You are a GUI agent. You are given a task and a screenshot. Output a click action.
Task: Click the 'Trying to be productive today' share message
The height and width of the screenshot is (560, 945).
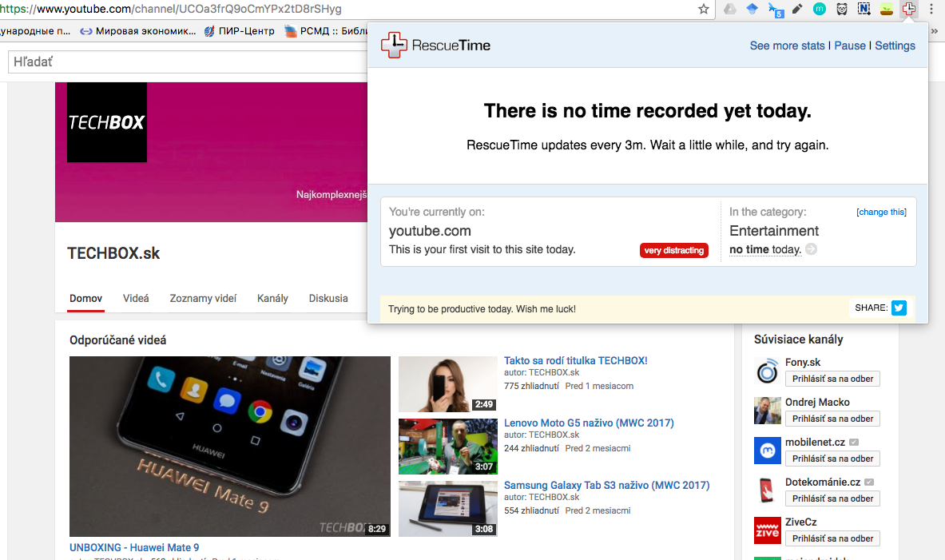482,308
